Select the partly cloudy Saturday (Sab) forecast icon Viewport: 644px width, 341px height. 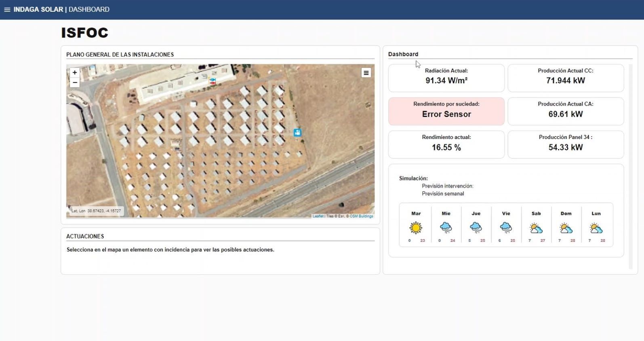pos(536,229)
